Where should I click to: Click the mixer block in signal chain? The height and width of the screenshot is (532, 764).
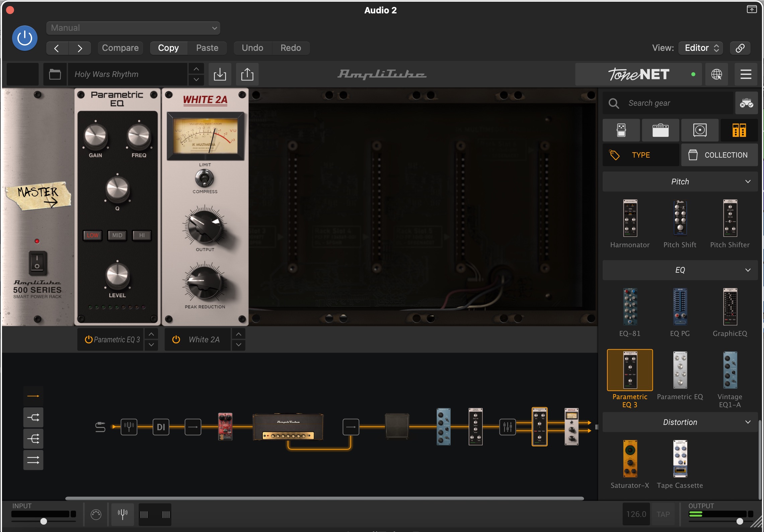click(x=508, y=427)
